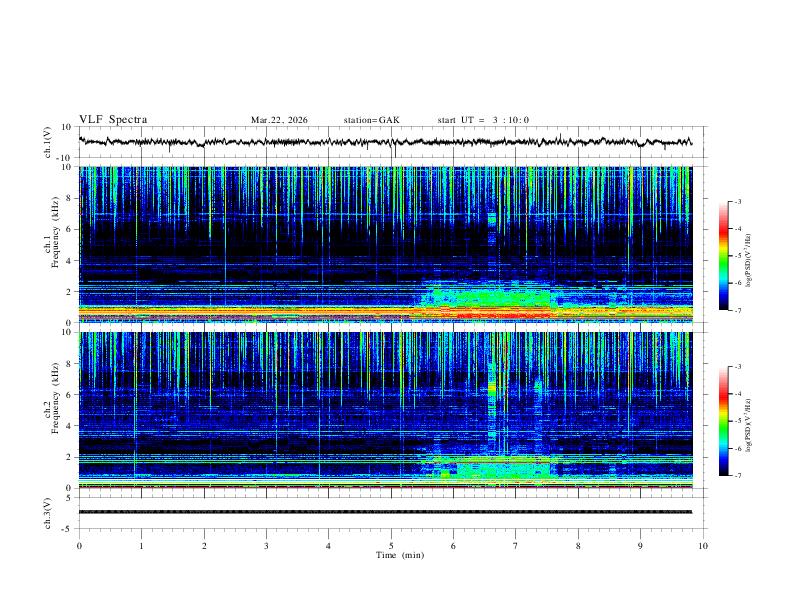Image resolution: width=792 pixels, height=612 pixels.
Task: Click the ch.1 colorbar 'log(PSD)(V²/Hz)' label
Action: (x=749, y=260)
